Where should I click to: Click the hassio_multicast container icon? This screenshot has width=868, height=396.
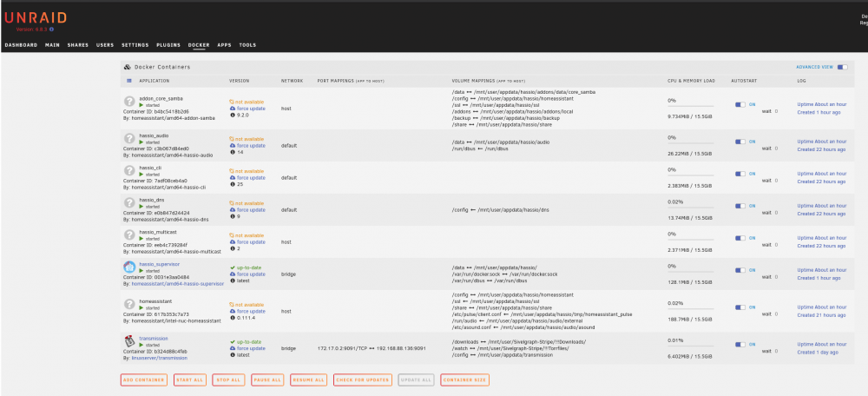[x=129, y=234]
